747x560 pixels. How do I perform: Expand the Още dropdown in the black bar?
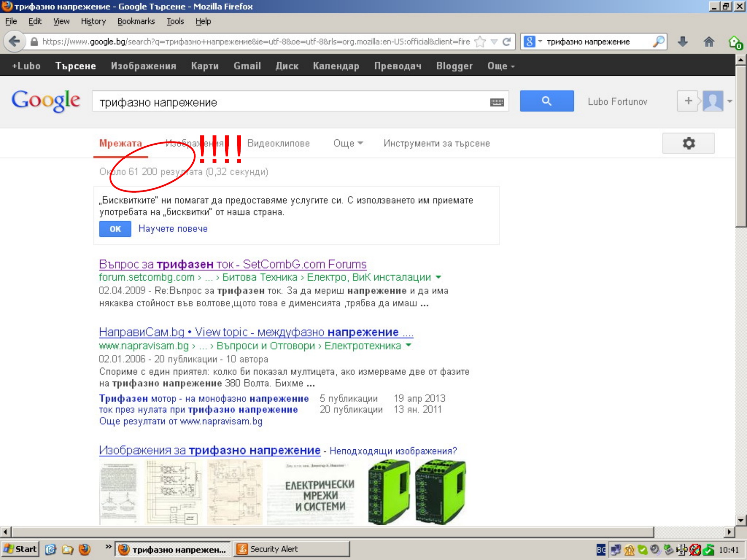pos(501,66)
